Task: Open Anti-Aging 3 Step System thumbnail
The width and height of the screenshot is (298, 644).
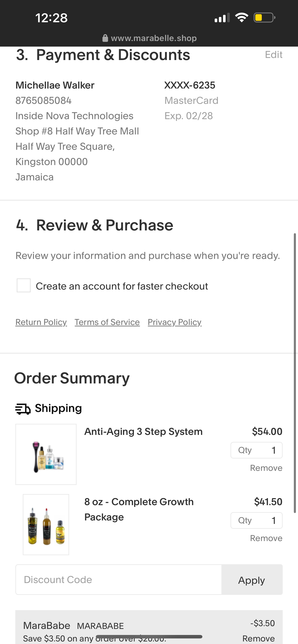Action: [46, 454]
